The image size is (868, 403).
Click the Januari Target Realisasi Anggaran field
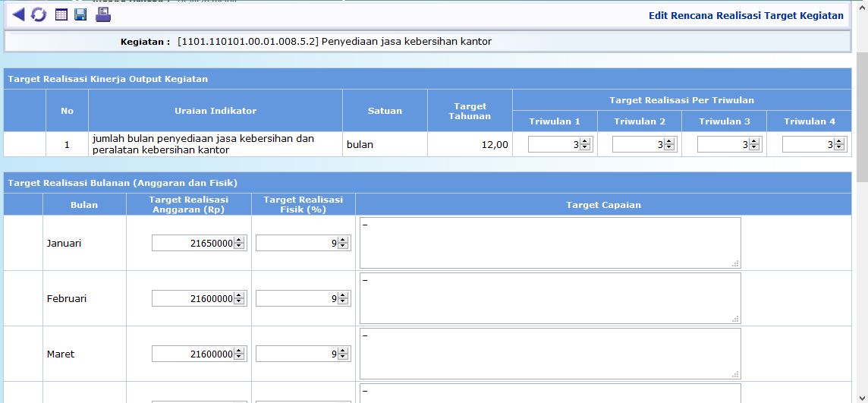[x=193, y=243]
